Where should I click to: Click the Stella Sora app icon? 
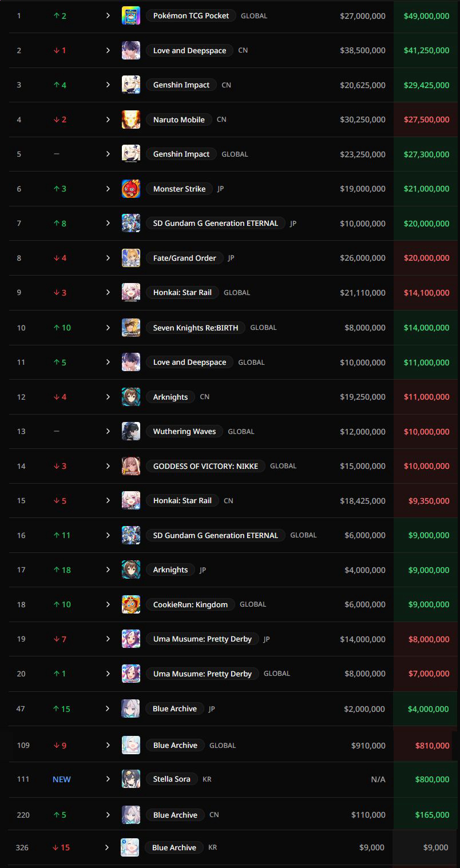pyautogui.click(x=131, y=779)
